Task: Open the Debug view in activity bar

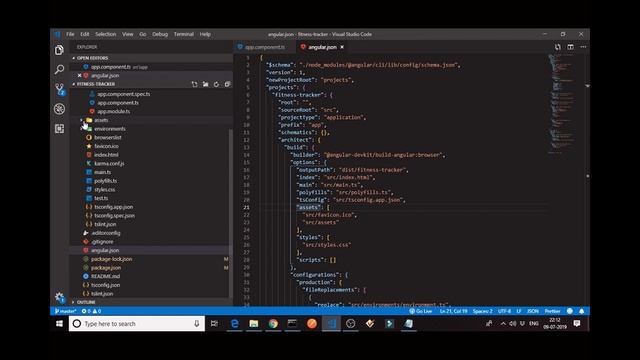Action: tap(59, 109)
